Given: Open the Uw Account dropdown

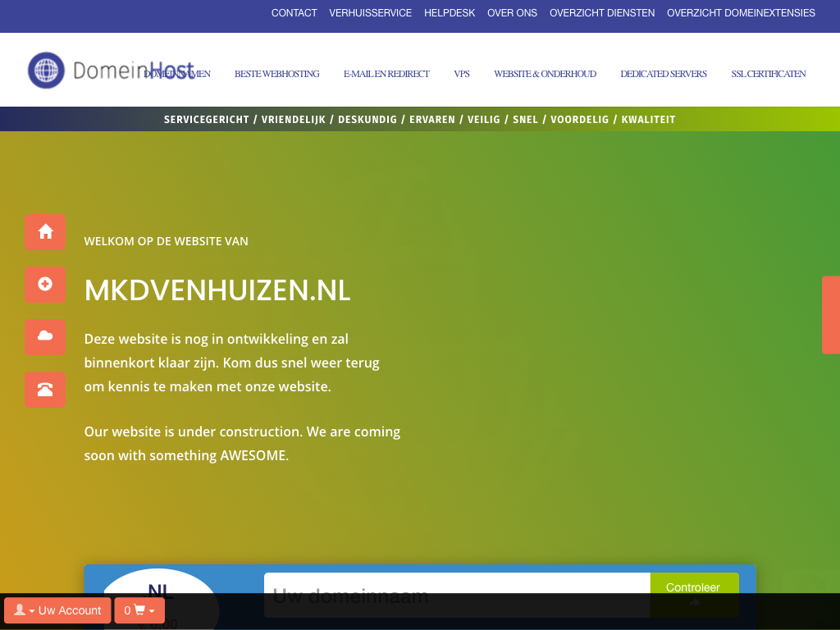Looking at the screenshot, I should (x=57, y=610).
